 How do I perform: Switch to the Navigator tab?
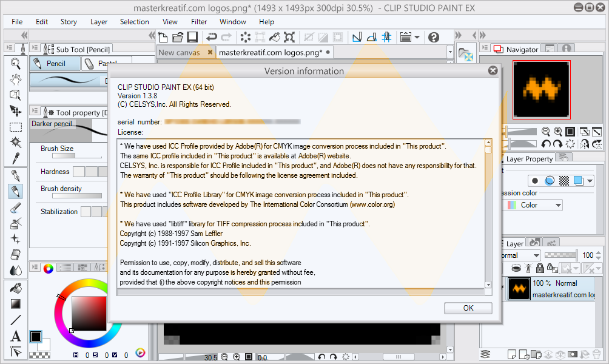pos(516,49)
